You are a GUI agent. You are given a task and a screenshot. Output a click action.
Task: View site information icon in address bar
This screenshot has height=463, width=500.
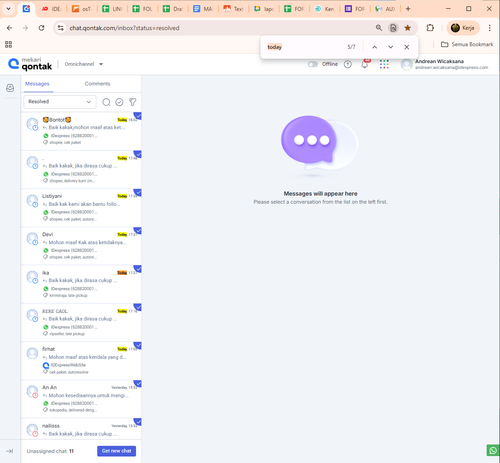(61, 28)
